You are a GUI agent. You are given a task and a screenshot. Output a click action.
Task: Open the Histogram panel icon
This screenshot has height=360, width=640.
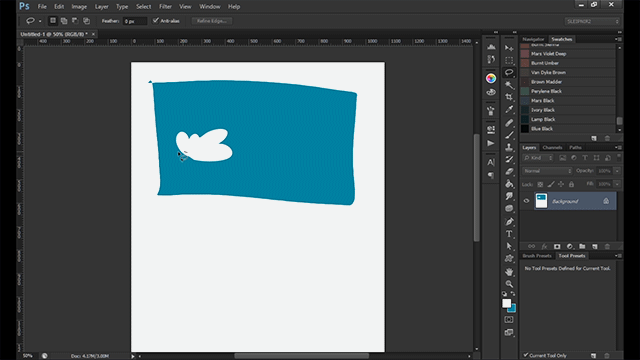(491, 47)
